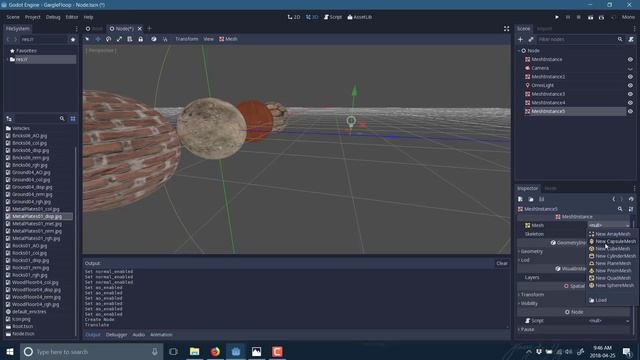Select New CubeMesh from dropdown

coord(613,249)
